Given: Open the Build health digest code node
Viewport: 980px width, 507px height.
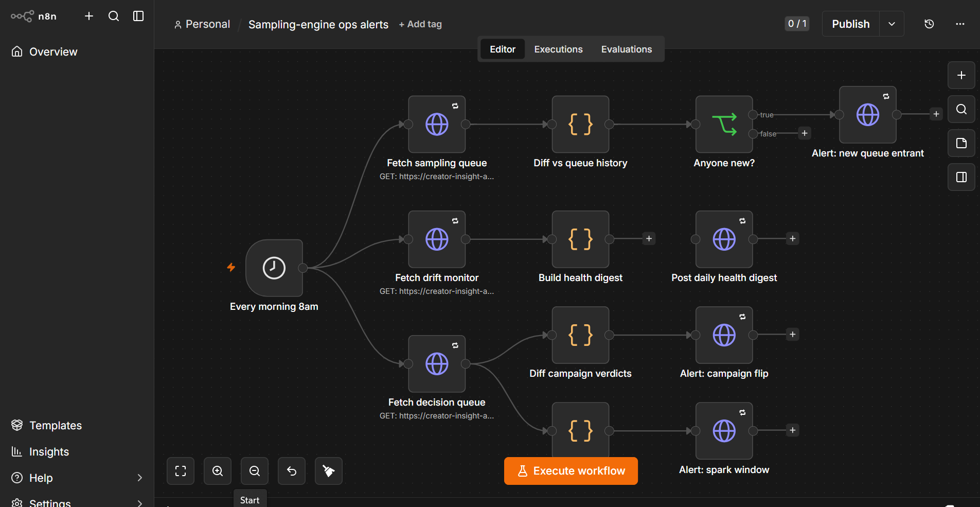Looking at the screenshot, I should 580,239.
